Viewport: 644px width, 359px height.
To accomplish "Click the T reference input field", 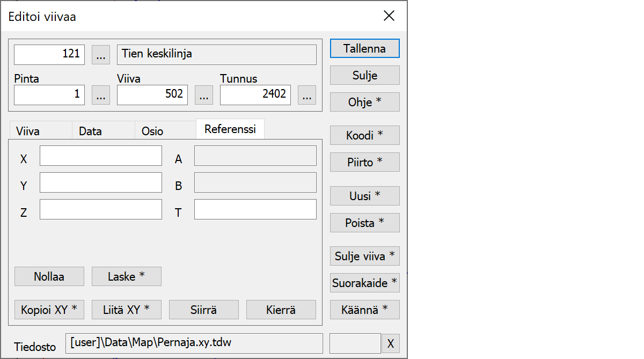I will click(x=255, y=209).
